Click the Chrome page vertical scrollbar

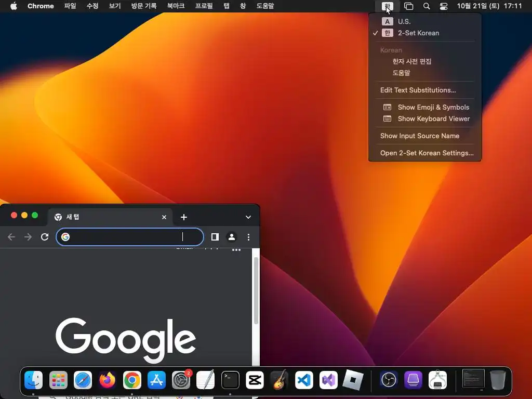pos(256,290)
